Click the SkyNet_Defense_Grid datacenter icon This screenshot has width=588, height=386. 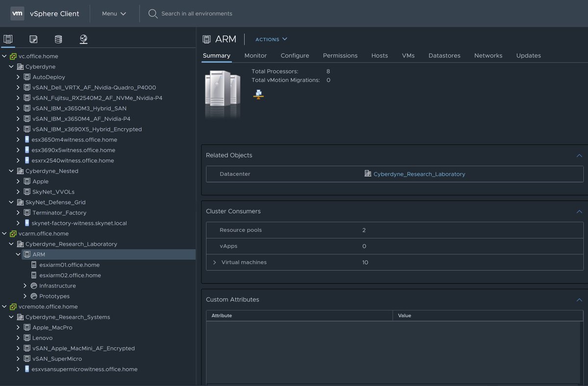point(20,203)
